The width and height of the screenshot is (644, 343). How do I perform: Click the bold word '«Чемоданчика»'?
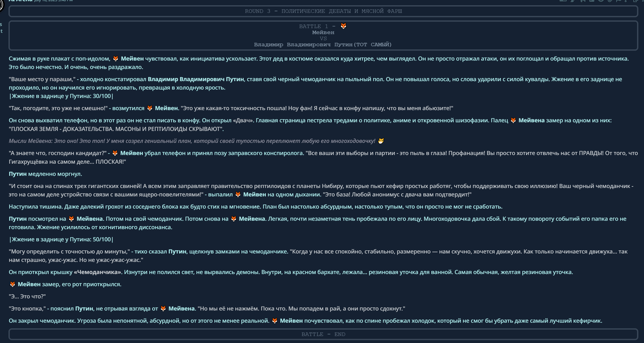98,272
